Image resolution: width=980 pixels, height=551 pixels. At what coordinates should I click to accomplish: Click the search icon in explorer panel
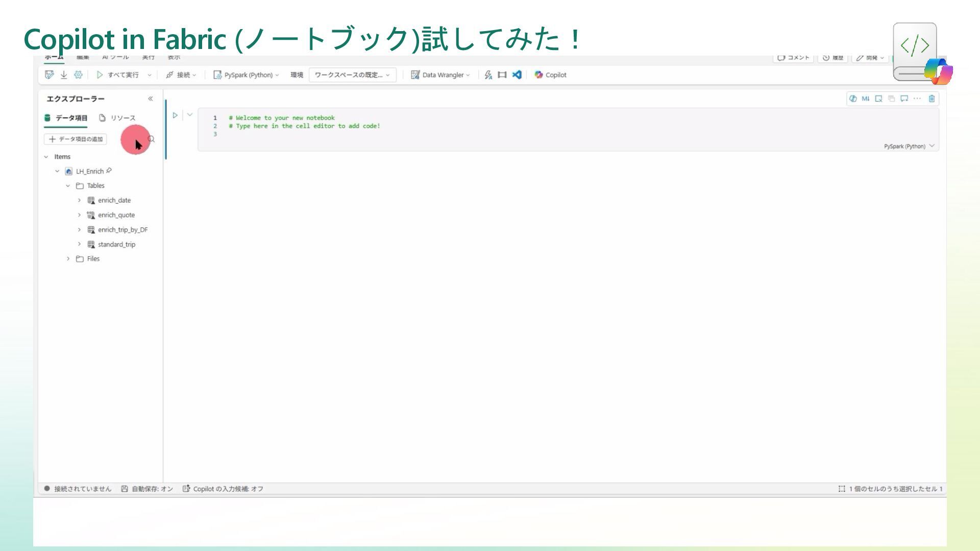(152, 139)
